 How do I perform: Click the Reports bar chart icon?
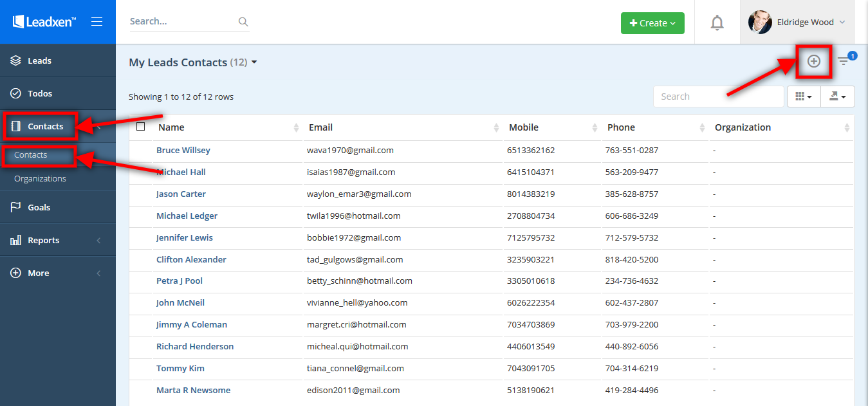(x=16, y=240)
